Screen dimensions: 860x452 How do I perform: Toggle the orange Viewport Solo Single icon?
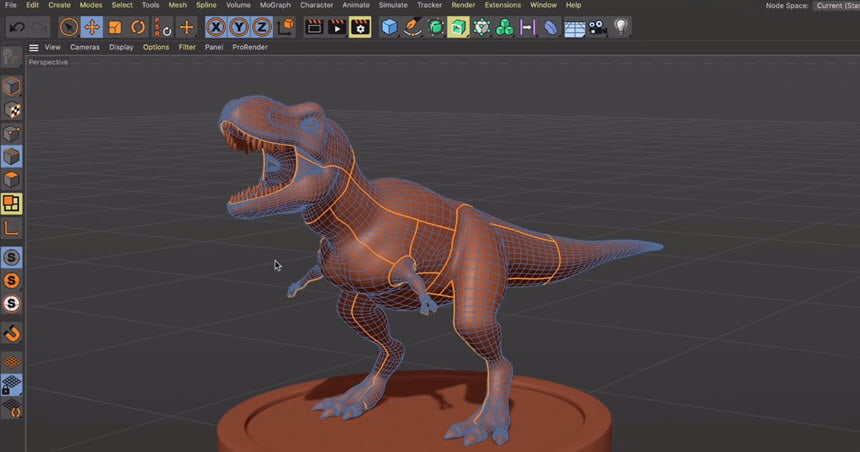12,280
